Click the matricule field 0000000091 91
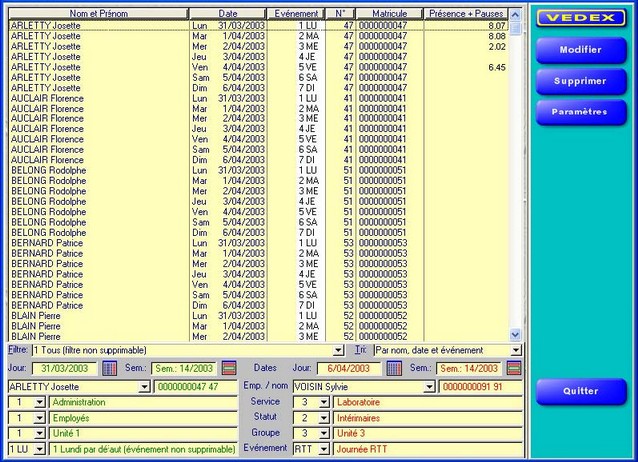Viewport: 638px width, 462px height. pos(481,387)
